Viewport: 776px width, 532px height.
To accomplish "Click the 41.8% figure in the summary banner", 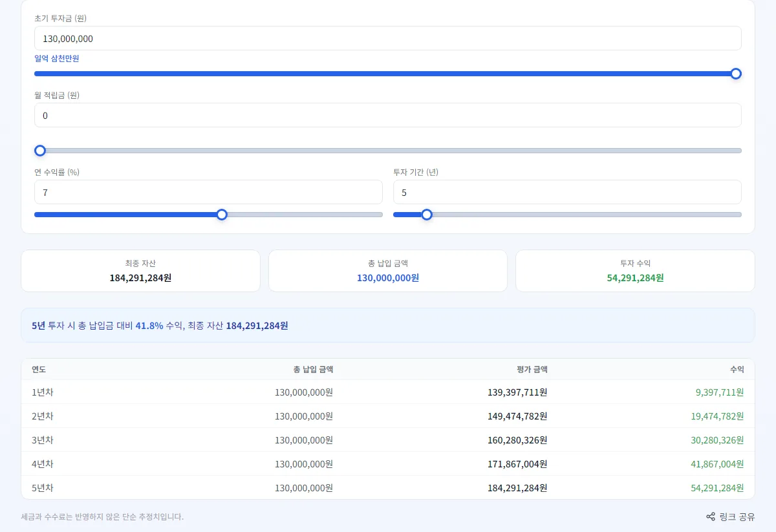I will (x=149, y=326).
